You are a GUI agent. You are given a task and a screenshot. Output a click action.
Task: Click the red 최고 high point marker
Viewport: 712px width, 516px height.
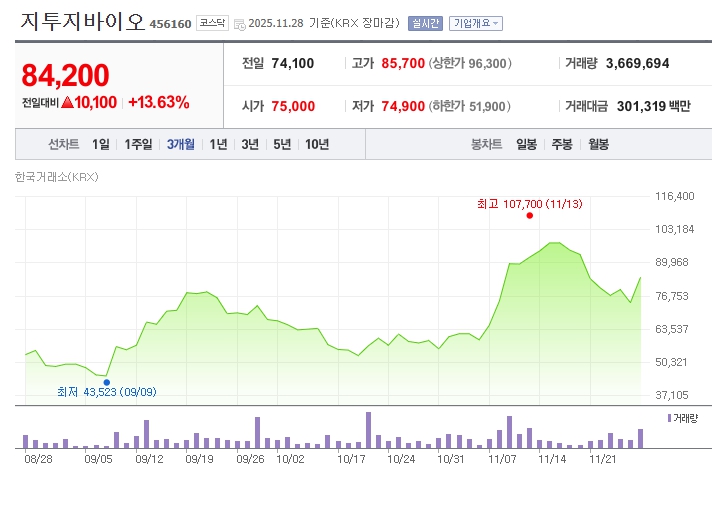tap(529, 216)
